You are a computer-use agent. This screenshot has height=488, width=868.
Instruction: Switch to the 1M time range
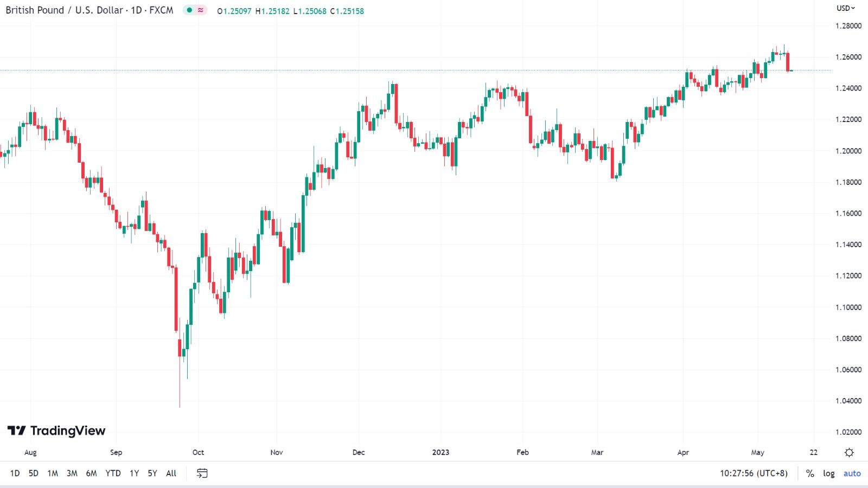point(53,473)
